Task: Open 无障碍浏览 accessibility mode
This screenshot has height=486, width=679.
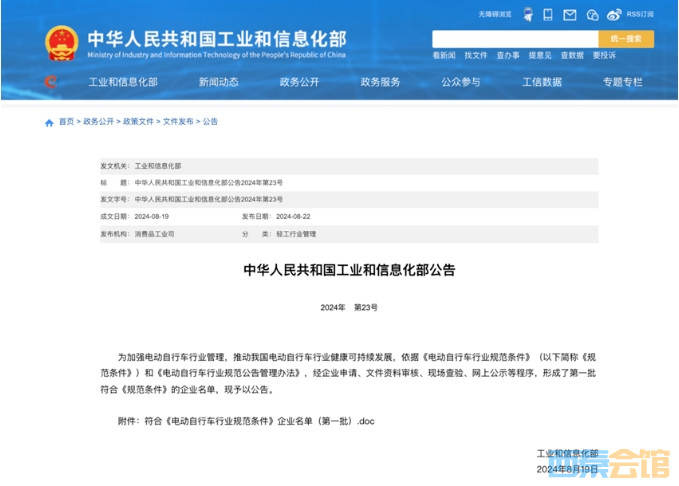Action: pos(495,14)
